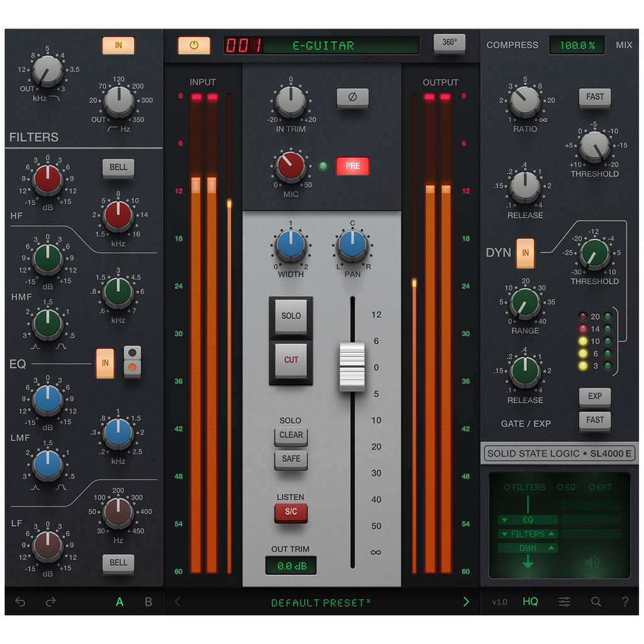Click the phase invert Ø button
This screenshot has height=644, width=644.
352,97
